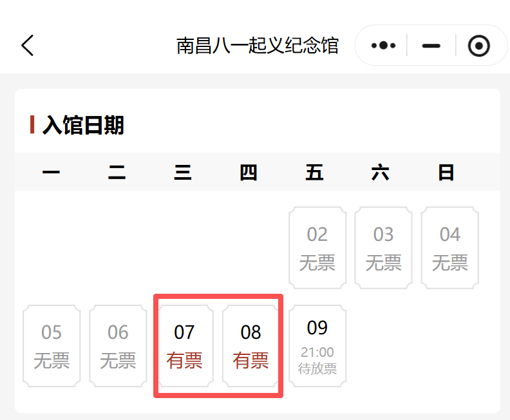Tap sold-out date 06
Image resolution: width=510 pixels, height=420 pixels.
pyautogui.click(x=118, y=346)
